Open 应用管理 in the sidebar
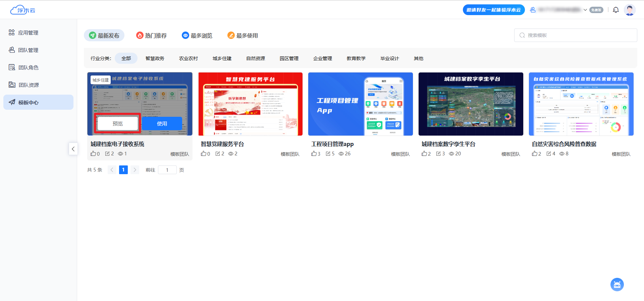This screenshot has height=301, width=644. click(28, 33)
